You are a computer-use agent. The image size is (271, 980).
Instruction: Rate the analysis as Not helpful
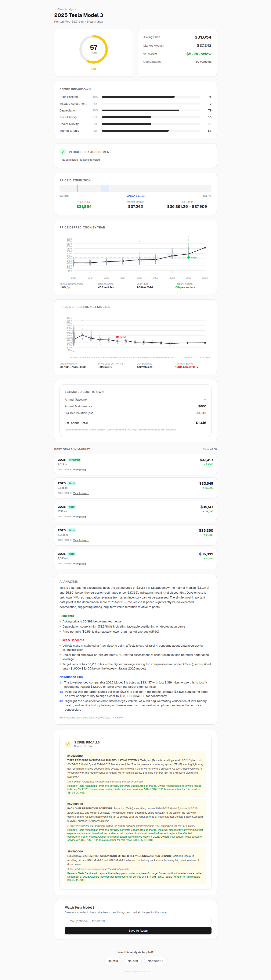(x=155, y=961)
